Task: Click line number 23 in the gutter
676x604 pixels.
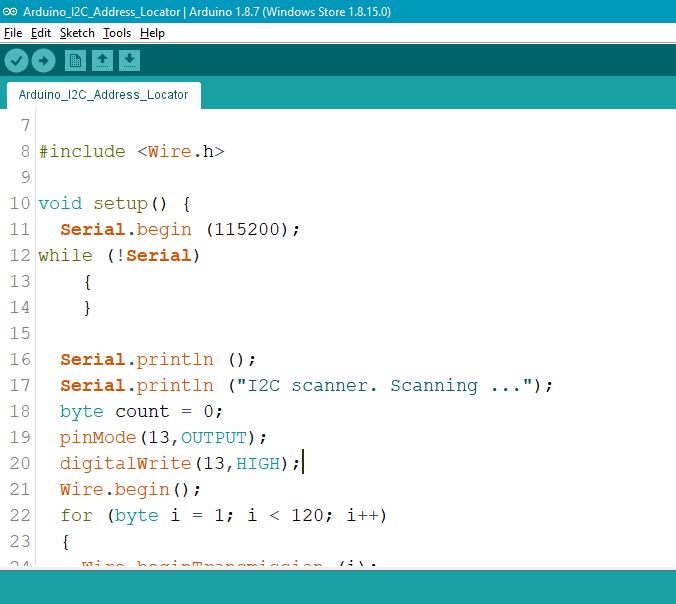Action: tap(20, 541)
